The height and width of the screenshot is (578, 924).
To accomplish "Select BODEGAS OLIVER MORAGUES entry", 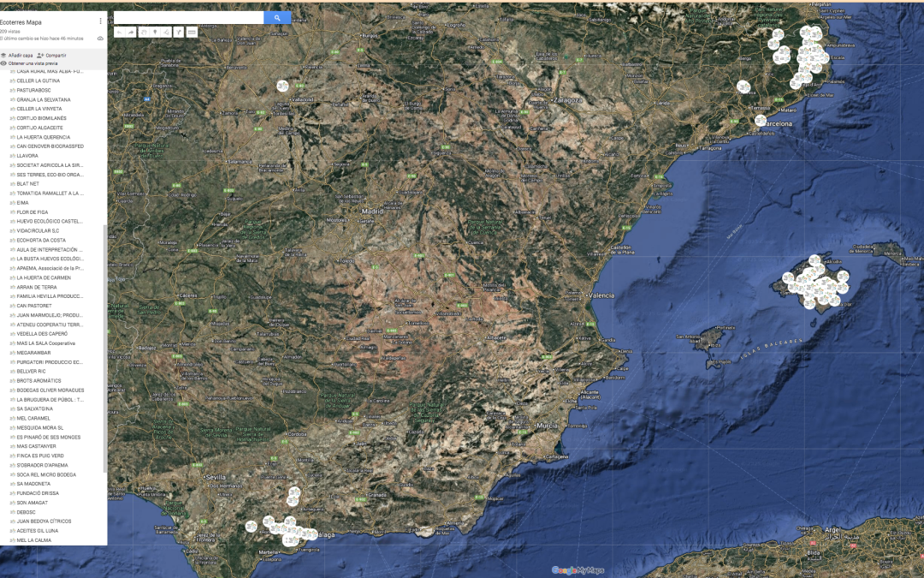I will (x=50, y=390).
